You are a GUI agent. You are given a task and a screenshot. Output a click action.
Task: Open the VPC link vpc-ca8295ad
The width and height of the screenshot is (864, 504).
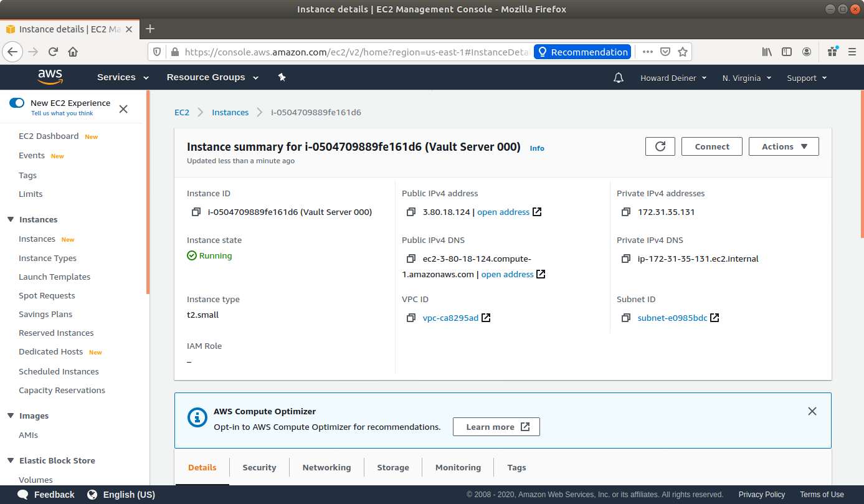pos(450,318)
